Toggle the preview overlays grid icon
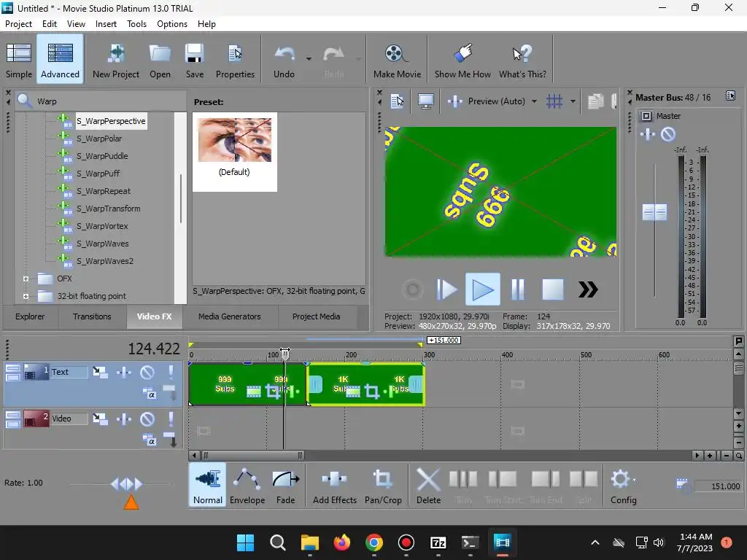The width and height of the screenshot is (747, 560). 554,101
